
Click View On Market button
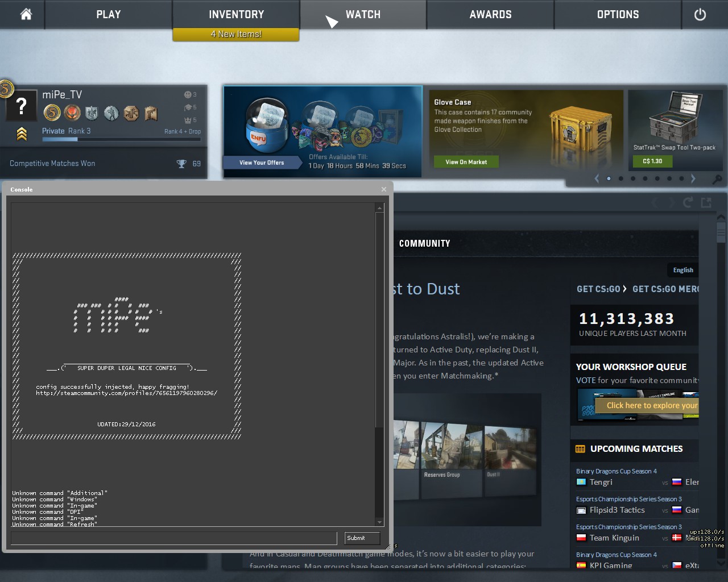(x=466, y=162)
